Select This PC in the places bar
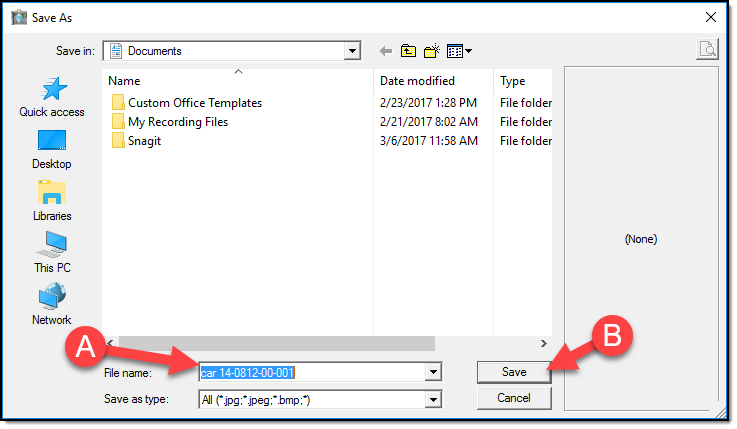The image size is (737, 429). pos(52,253)
